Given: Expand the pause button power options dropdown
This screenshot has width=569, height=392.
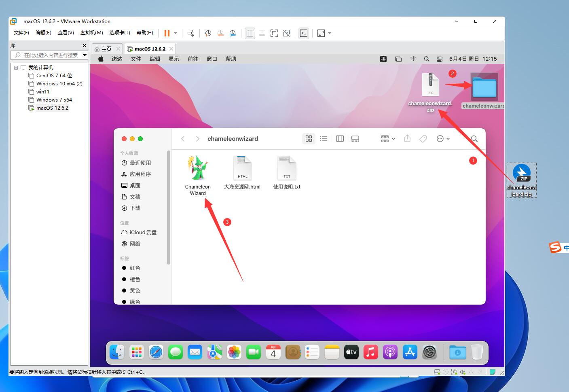Looking at the screenshot, I should click(x=176, y=33).
